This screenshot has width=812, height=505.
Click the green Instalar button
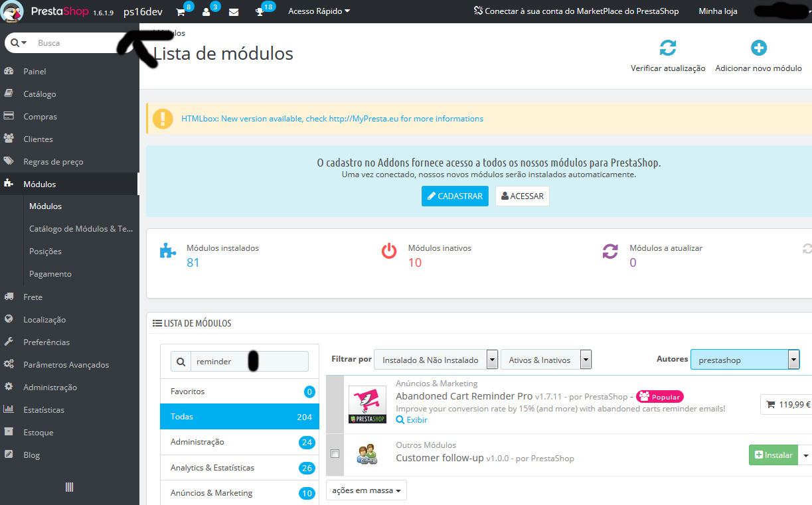[x=773, y=455]
